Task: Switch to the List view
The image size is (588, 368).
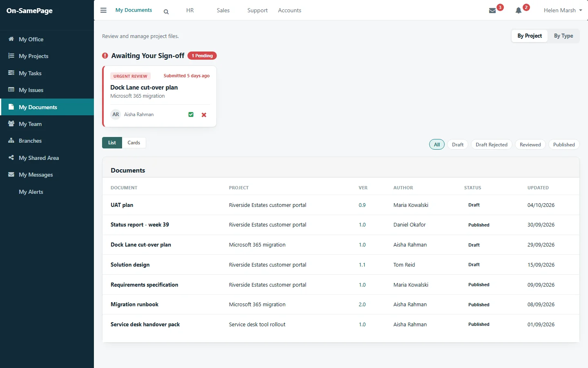Action: coord(112,143)
